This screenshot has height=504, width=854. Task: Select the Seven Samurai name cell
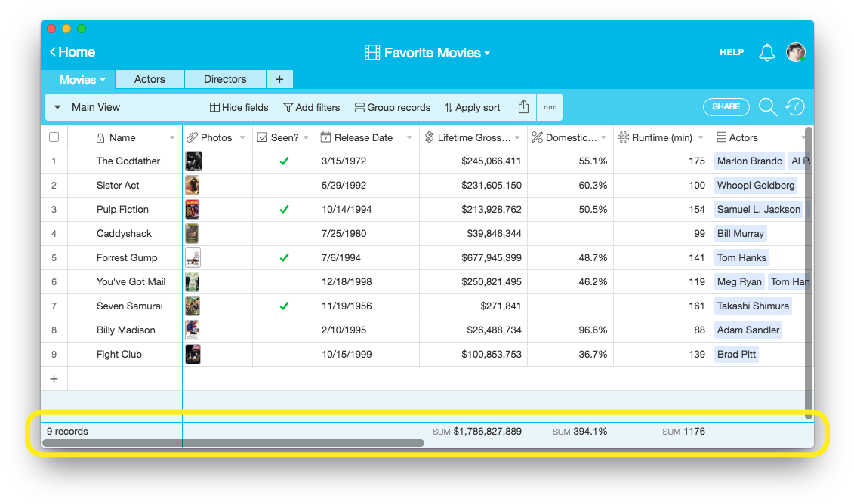(130, 306)
